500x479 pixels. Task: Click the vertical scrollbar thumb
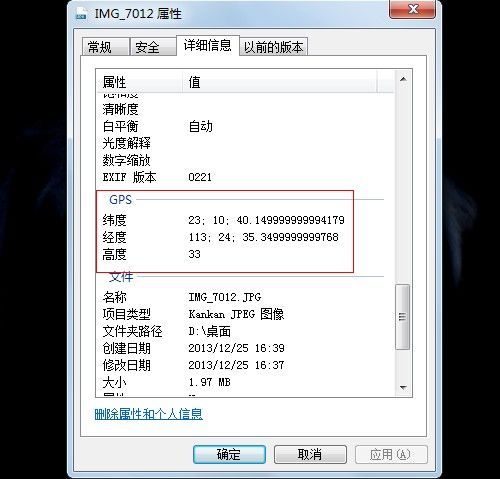403,317
